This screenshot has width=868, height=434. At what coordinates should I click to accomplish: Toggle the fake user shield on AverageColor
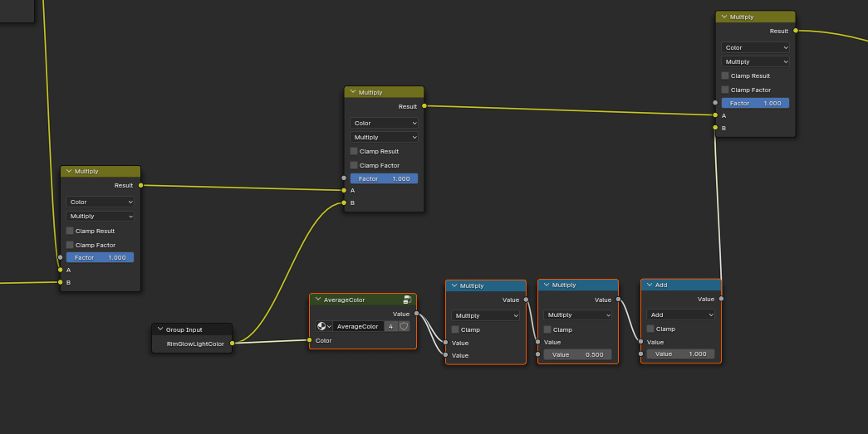coord(404,326)
